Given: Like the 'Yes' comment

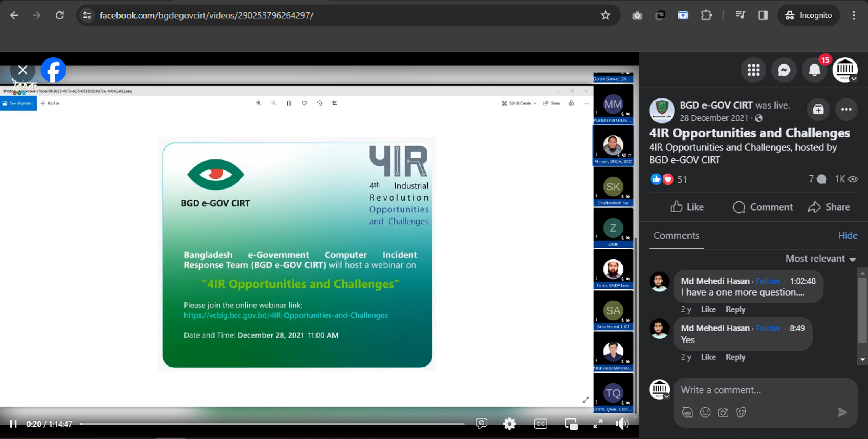Looking at the screenshot, I should (x=708, y=357).
